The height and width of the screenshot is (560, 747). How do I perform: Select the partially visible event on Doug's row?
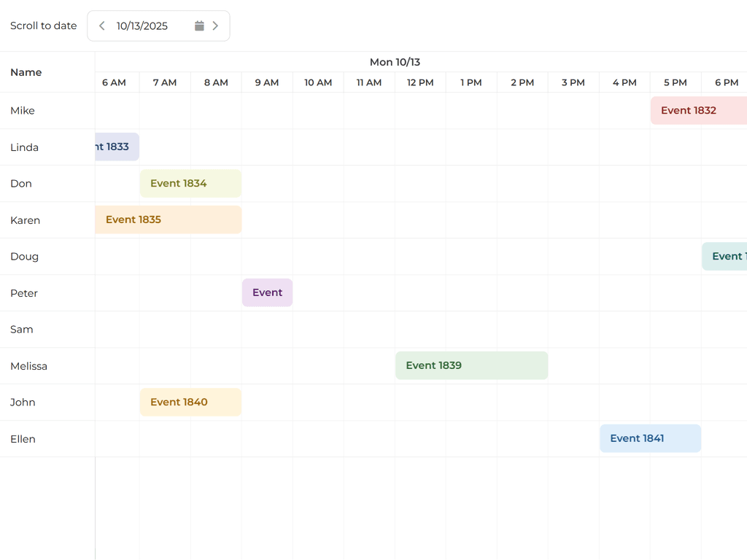coord(724,256)
